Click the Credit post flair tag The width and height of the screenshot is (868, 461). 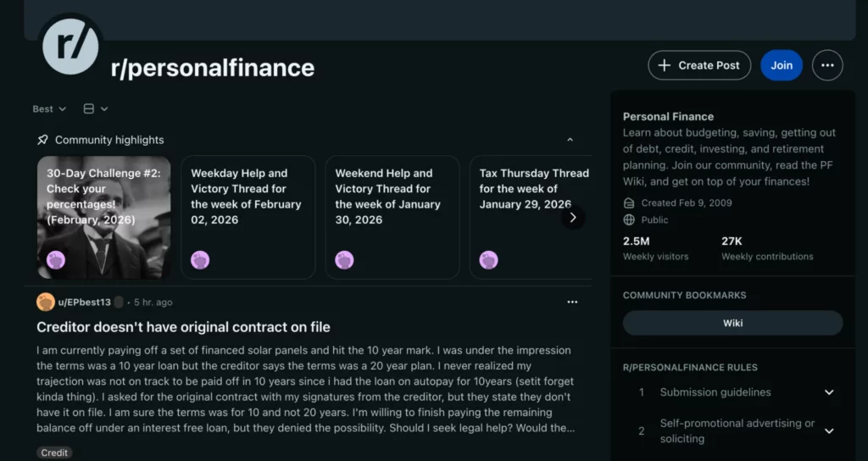coord(54,453)
